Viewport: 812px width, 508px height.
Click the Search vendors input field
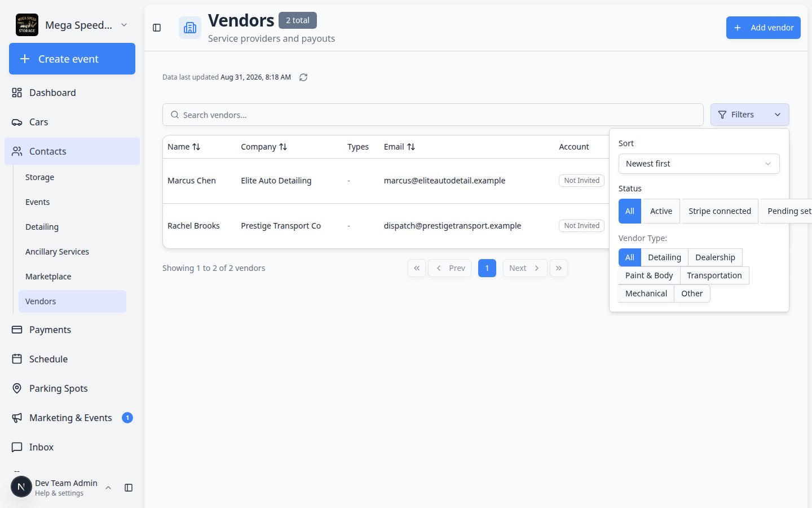pos(433,115)
